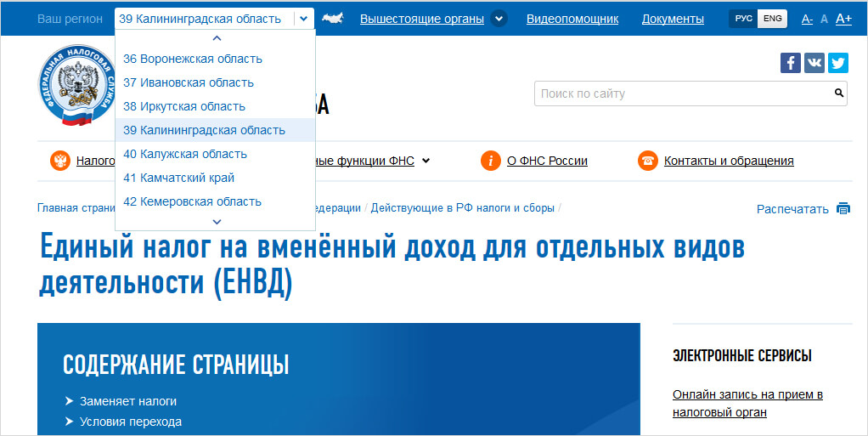Select 37 Ивановская область
This screenshot has height=436, width=868.
(x=216, y=82)
